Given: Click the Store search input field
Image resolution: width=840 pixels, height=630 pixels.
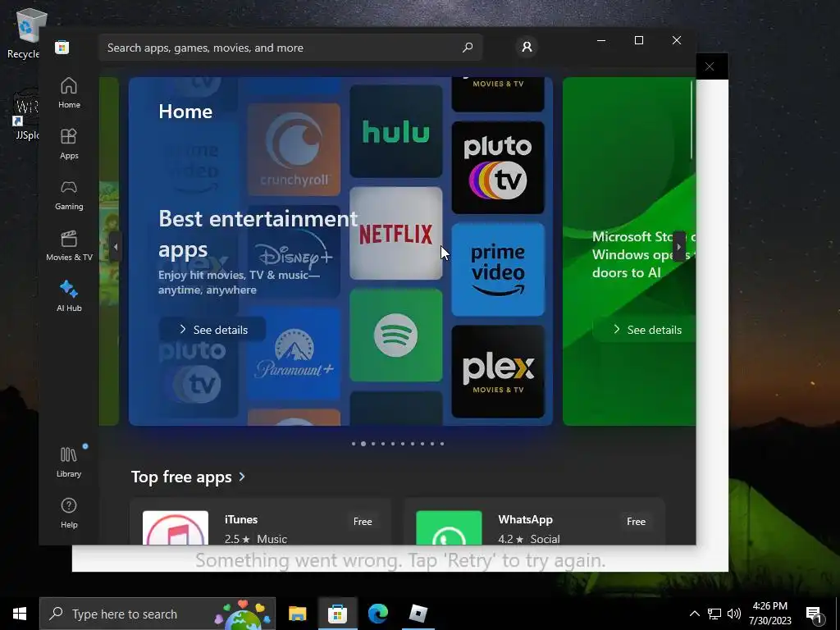Looking at the screenshot, I should tap(291, 48).
